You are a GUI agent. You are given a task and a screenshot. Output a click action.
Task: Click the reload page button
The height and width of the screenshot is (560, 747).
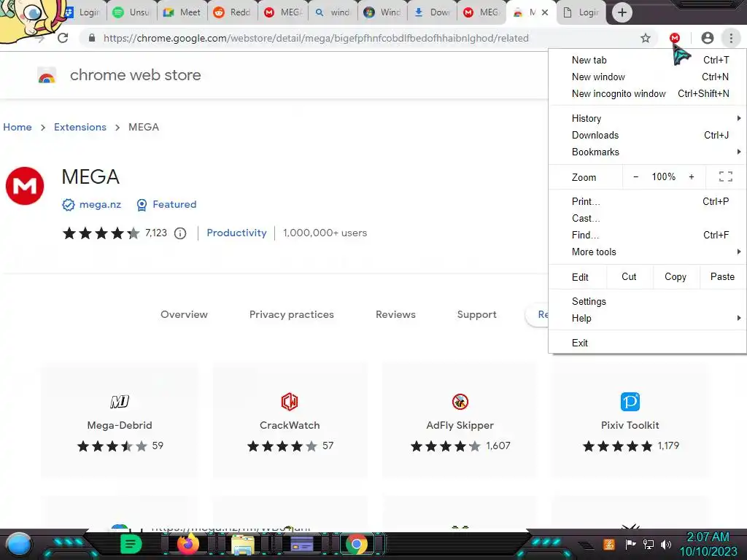click(x=63, y=38)
